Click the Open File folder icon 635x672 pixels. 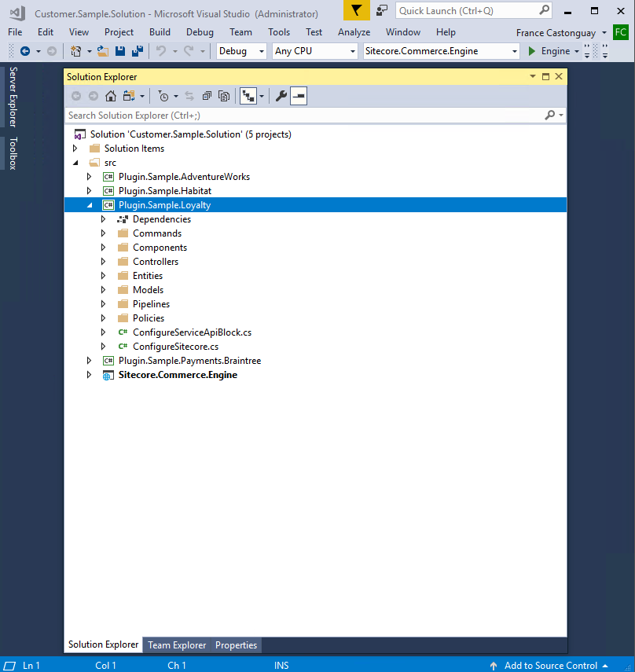(x=103, y=51)
